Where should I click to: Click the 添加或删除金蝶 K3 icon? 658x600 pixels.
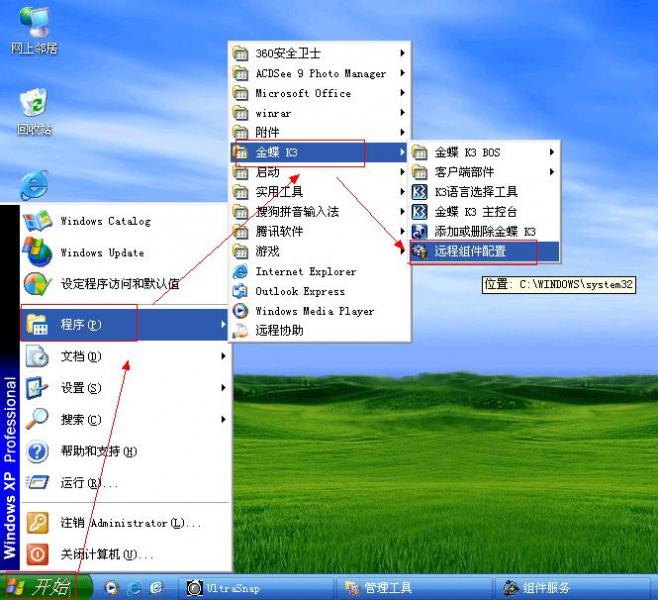point(419,231)
